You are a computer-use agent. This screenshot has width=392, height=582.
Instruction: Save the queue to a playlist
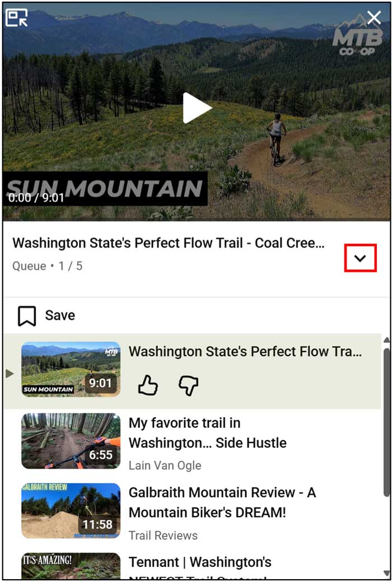(x=45, y=315)
